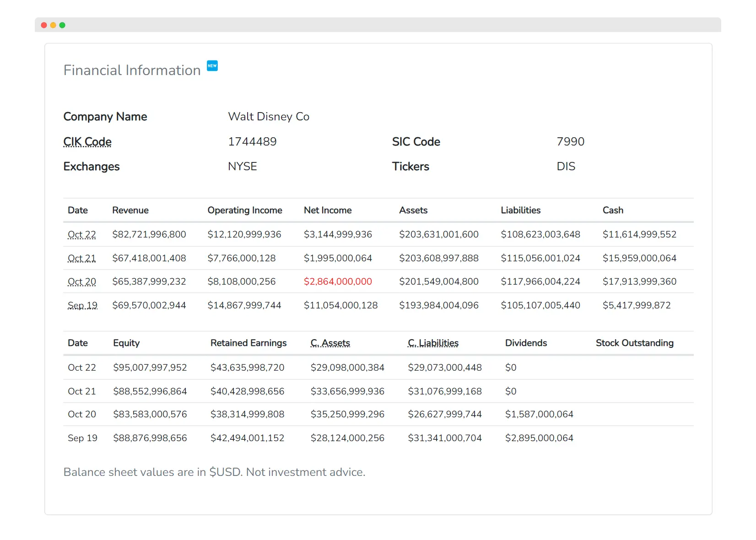Click the Retained Earnings column header
The image size is (756, 540).
pos(248,343)
